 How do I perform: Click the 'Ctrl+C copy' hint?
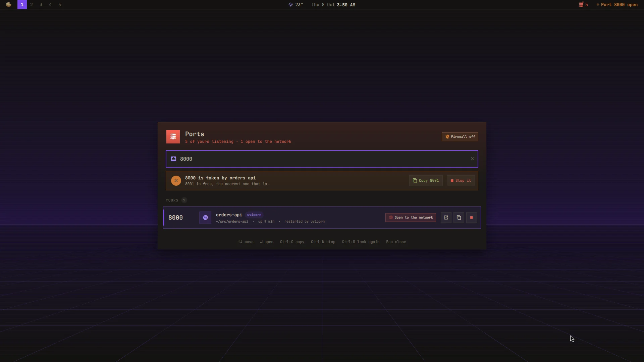click(x=292, y=242)
